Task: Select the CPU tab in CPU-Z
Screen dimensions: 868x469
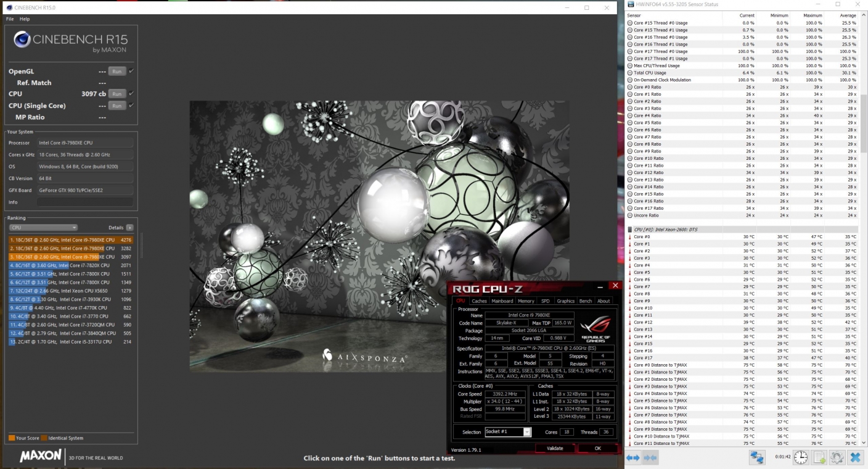Action: pos(461,301)
